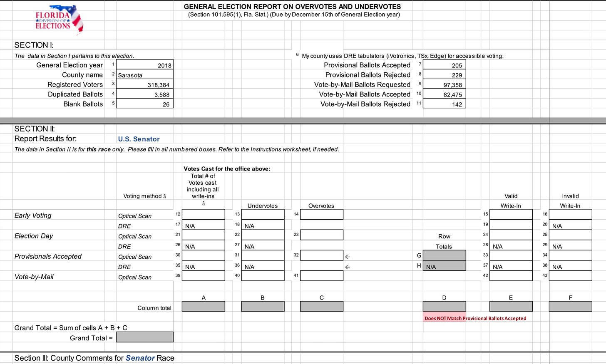
Task: Click box 13 Early Voting undervotes
Action: [263, 214]
